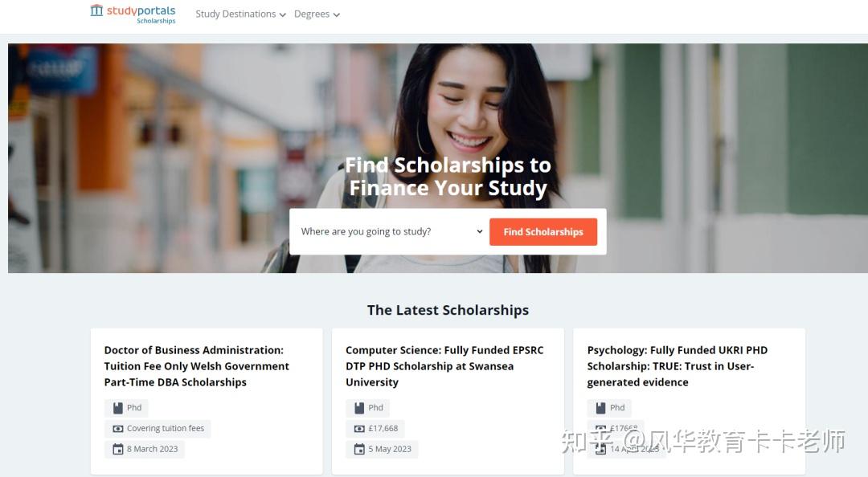Click calendar icon next to 8 March 2023

pos(118,449)
